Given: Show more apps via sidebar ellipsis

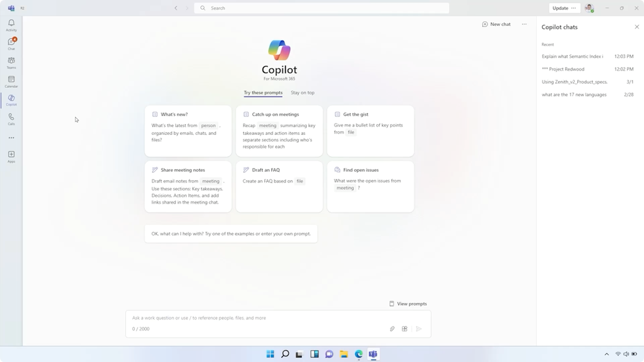Looking at the screenshot, I should (11, 138).
